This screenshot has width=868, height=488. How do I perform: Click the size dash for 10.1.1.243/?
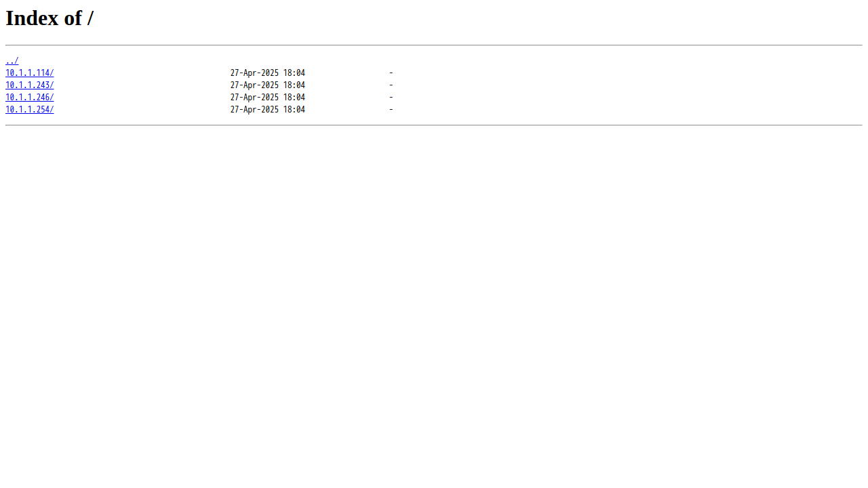pyautogui.click(x=391, y=85)
